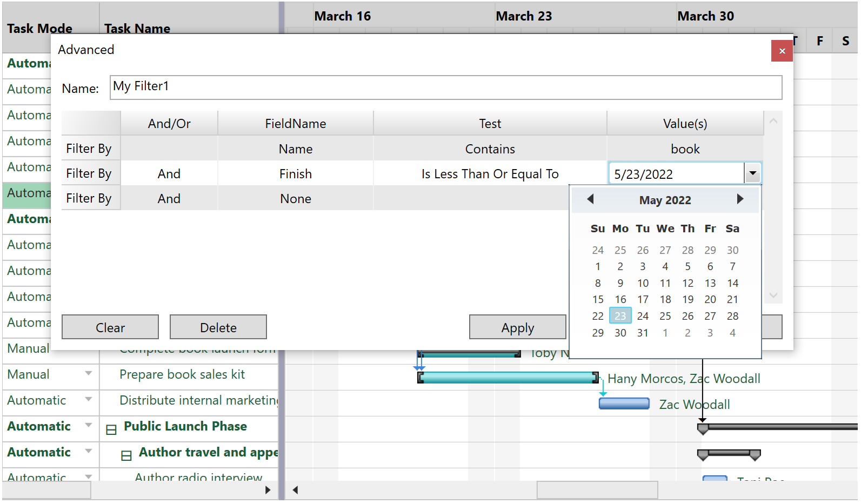Click the May 2022 calendar header
The width and height of the screenshot is (861, 504).
[x=665, y=200]
